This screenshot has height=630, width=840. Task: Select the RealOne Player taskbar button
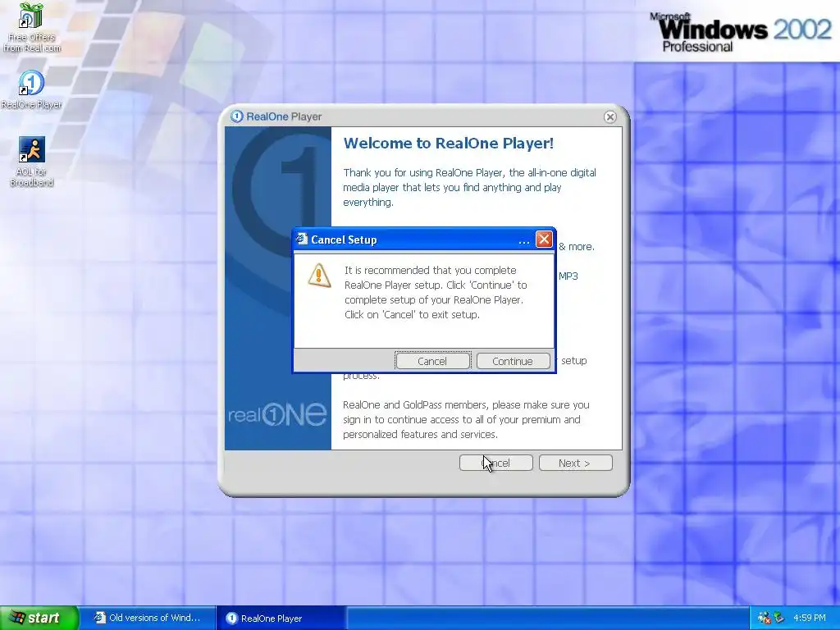point(281,618)
